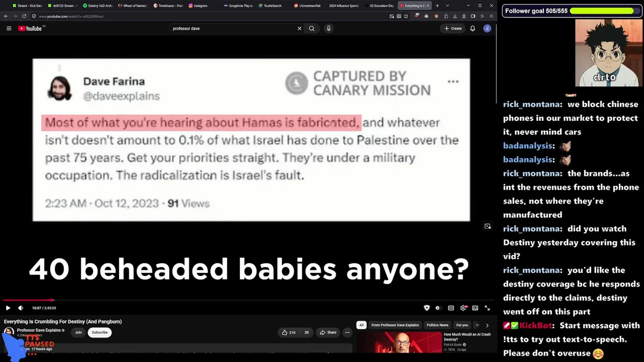
Task: Click the YouTube search field
Action: pyautogui.click(x=233, y=29)
